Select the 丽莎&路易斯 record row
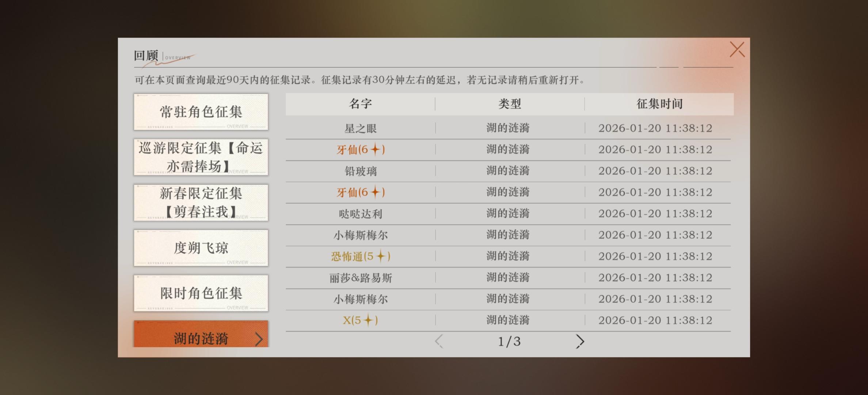Viewport: 868px width, 395px height. (x=361, y=278)
